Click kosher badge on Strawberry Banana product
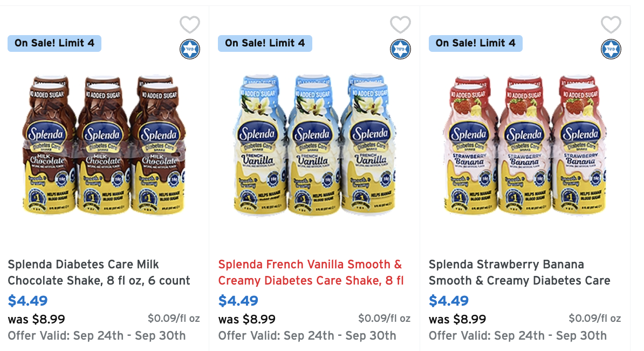The height and width of the screenshot is (351, 644). coord(611,49)
